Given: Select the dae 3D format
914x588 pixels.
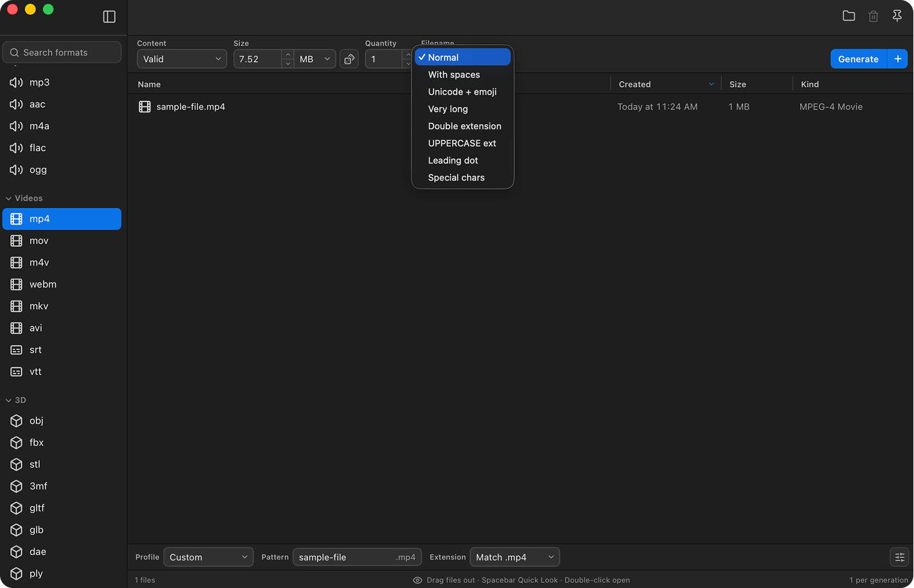Looking at the screenshot, I should [62, 552].
